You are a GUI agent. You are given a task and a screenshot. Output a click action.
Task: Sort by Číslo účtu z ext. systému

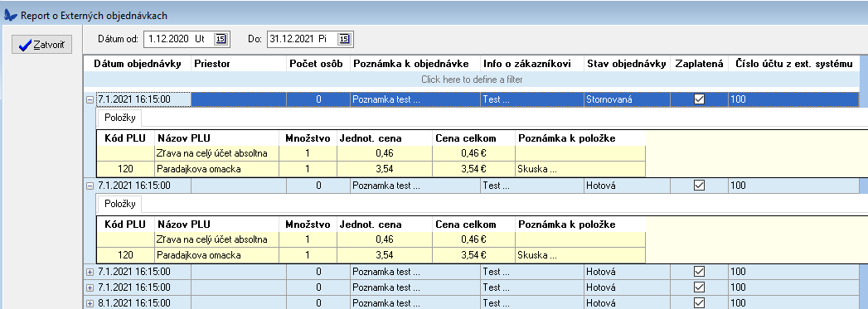(x=794, y=64)
